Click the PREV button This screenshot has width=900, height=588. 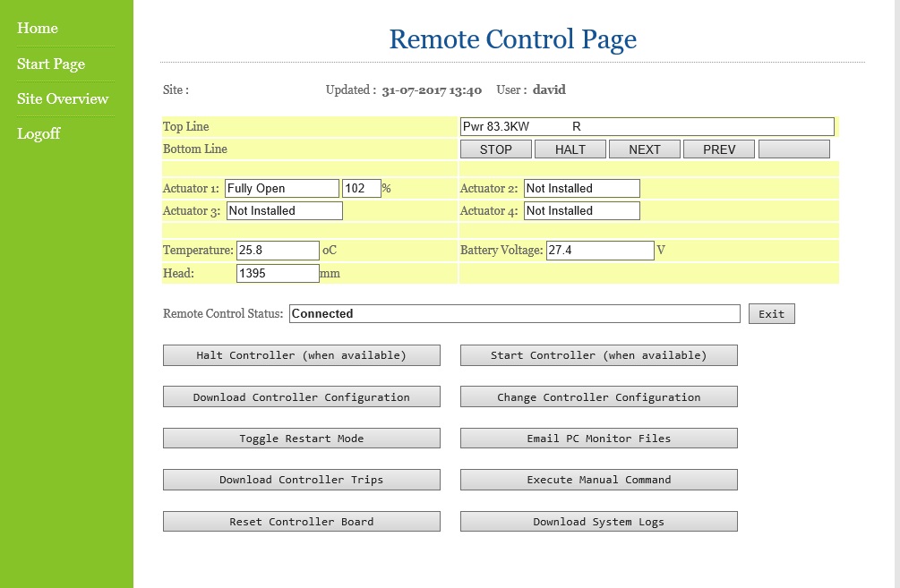(719, 149)
